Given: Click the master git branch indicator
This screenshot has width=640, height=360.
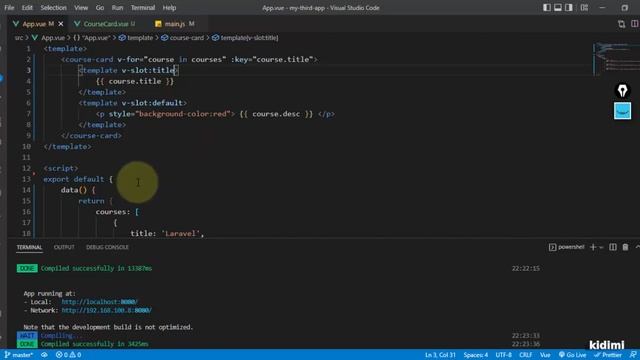Looking at the screenshot, I should (19, 355).
